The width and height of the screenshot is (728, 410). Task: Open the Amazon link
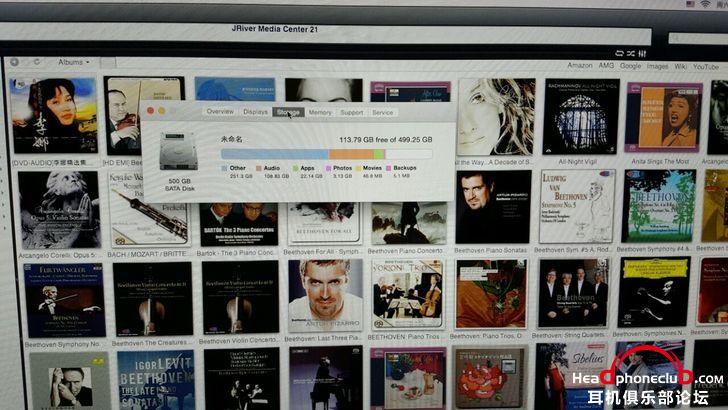point(579,66)
